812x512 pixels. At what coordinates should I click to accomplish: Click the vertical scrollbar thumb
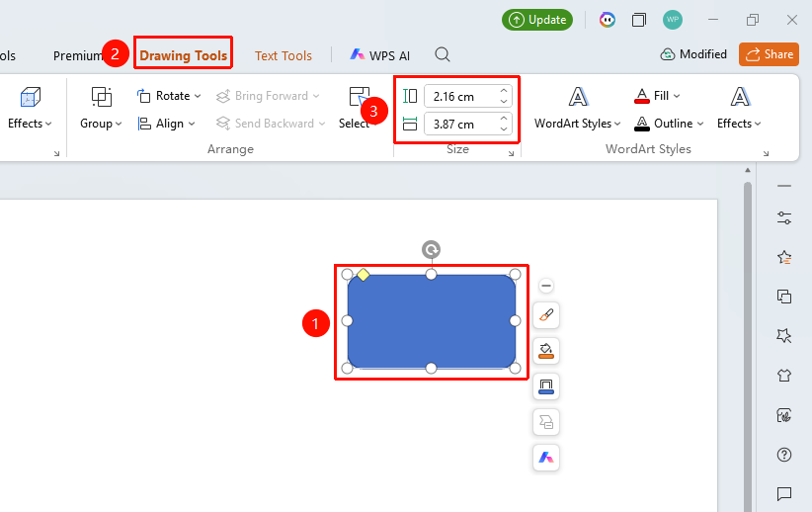(747, 346)
